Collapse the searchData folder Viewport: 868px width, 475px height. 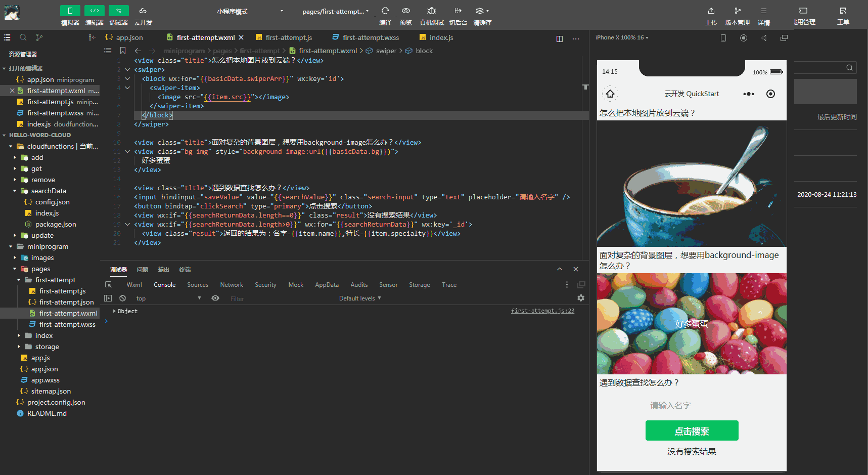click(x=15, y=191)
